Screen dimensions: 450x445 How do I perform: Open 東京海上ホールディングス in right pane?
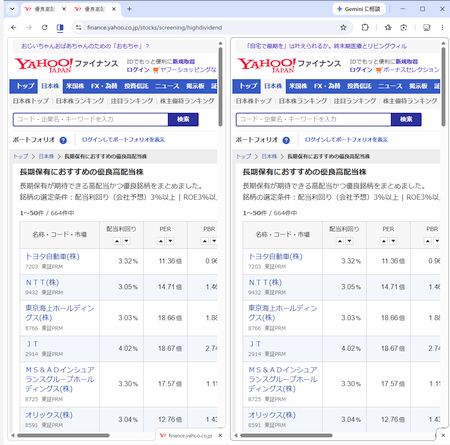coord(283,313)
